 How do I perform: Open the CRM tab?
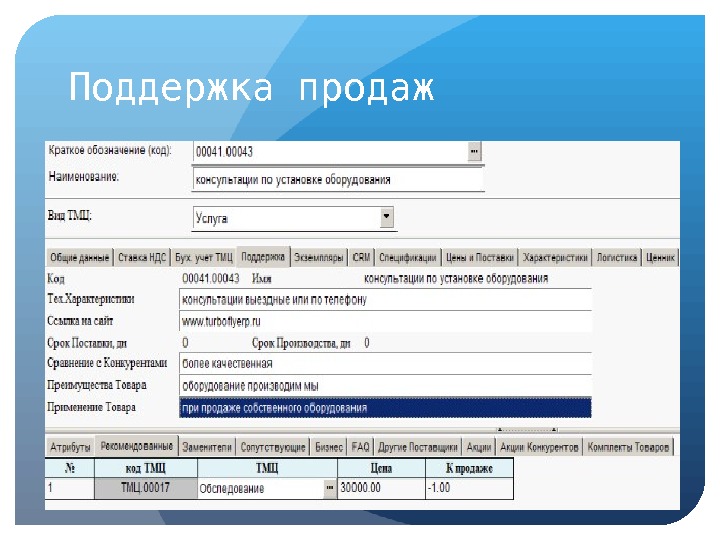[361, 258]
